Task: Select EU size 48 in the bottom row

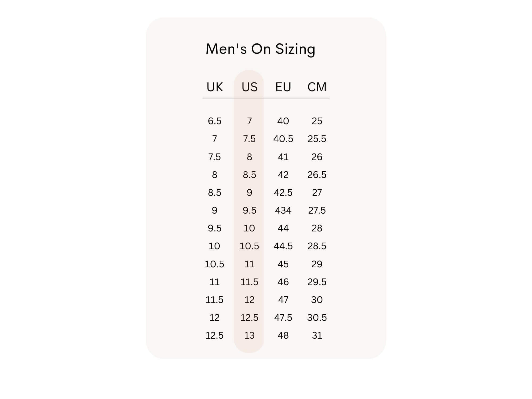Action: point(283,335)
